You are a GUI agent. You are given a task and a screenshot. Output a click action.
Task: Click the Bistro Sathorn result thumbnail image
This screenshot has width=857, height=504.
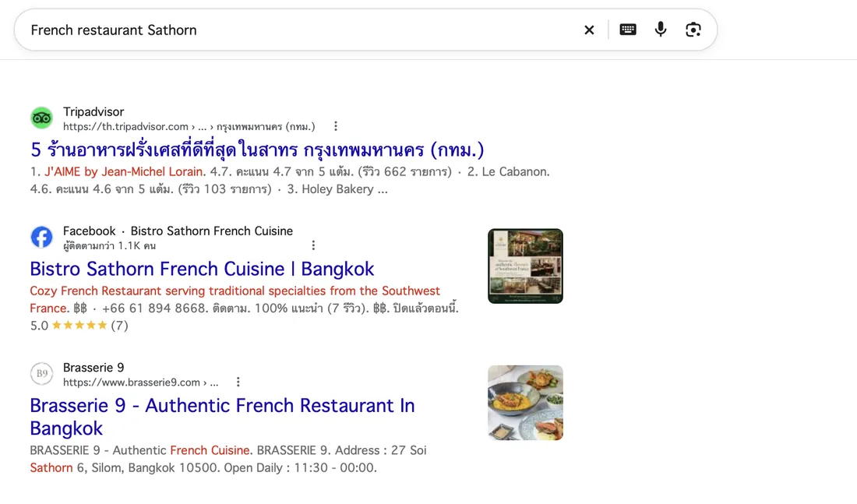point(525,266)
